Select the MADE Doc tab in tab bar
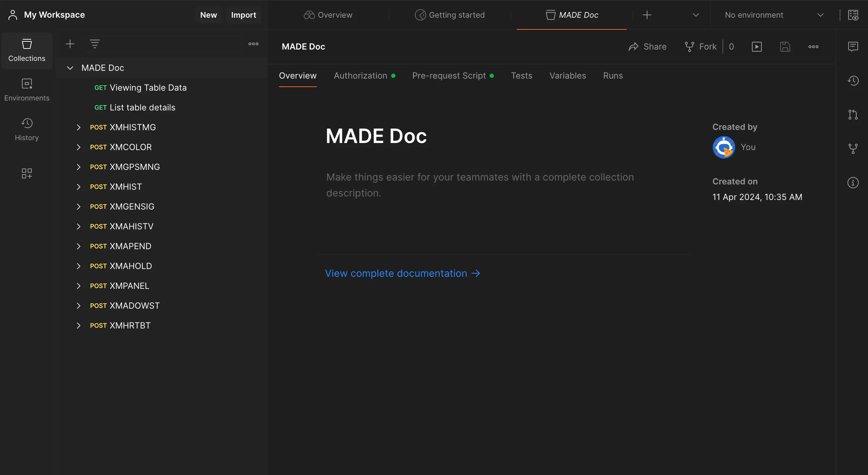The width and height of the screenshot is (868, 475). pyautogui.click(x=572, y=15)
